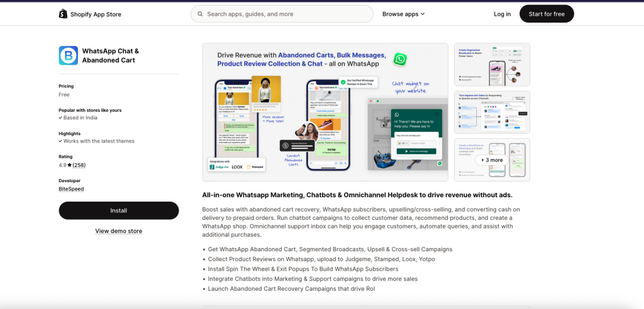
Task: Visit the BiteSpeed developer link
Action: [x=71, y=188]
